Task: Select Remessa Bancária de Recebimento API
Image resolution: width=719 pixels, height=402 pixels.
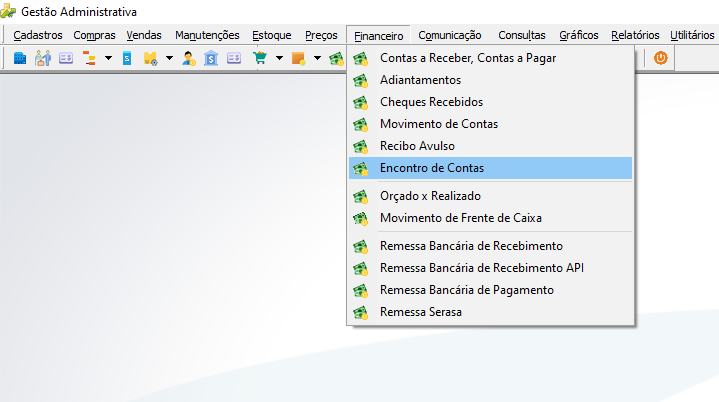Action: [x=490, y=268]
